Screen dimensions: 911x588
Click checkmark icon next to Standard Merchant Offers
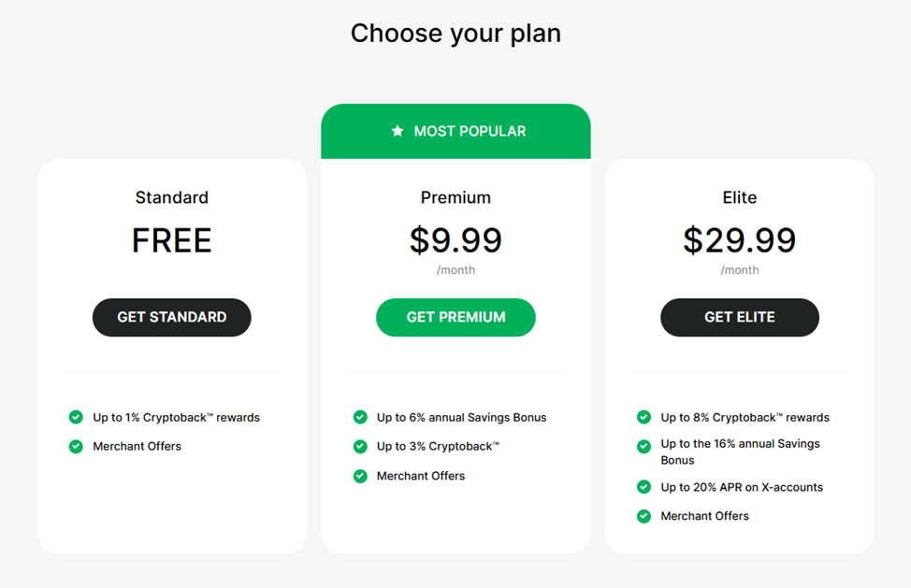[76, 446]
